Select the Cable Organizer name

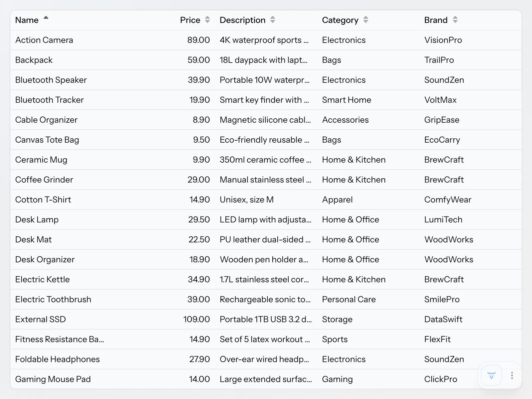46,120
